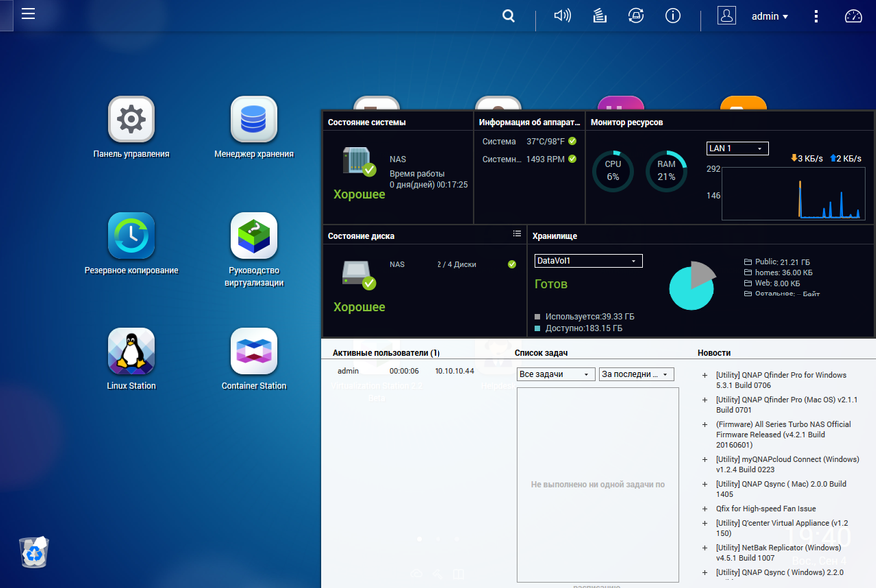Viewport: 876px width, 588px height.
Task: Toggle the dashboard gauge icon
Action: (x=853, y=16)
